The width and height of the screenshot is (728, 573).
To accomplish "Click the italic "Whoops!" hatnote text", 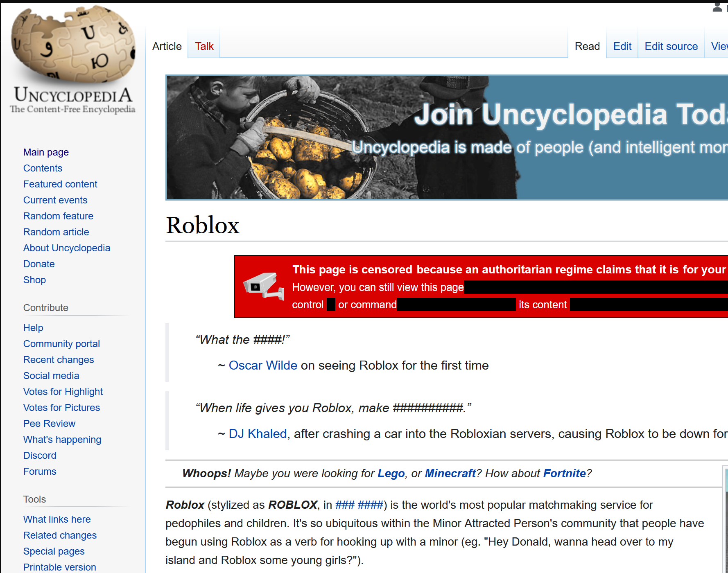I will click(x=206, y=474).
